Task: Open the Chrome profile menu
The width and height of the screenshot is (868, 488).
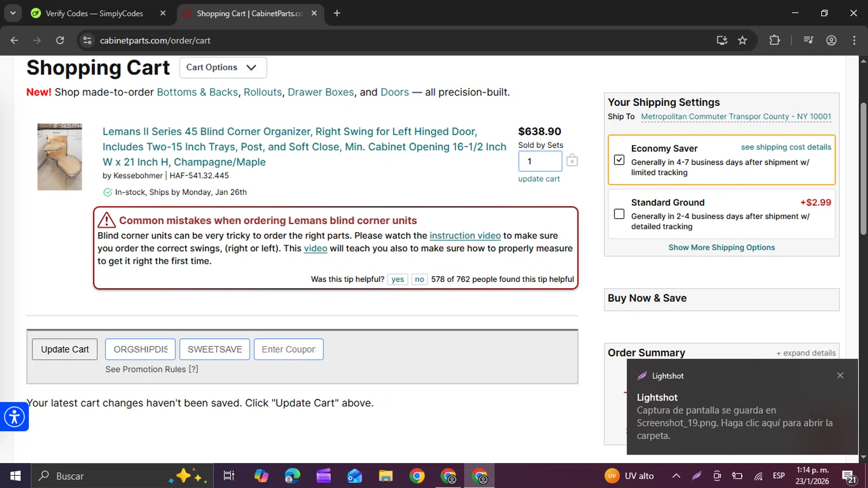Action: [832, 41]
